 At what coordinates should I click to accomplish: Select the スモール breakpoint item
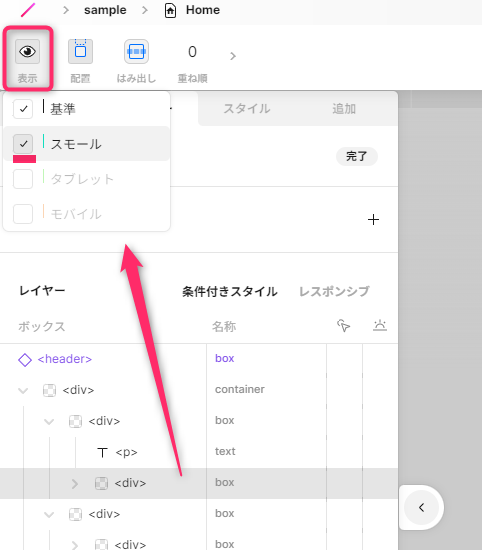[x=86, y=144]
